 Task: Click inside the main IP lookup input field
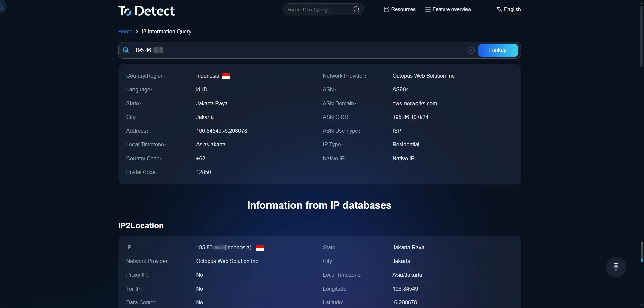pyautogui.click(x=268, y=50)
